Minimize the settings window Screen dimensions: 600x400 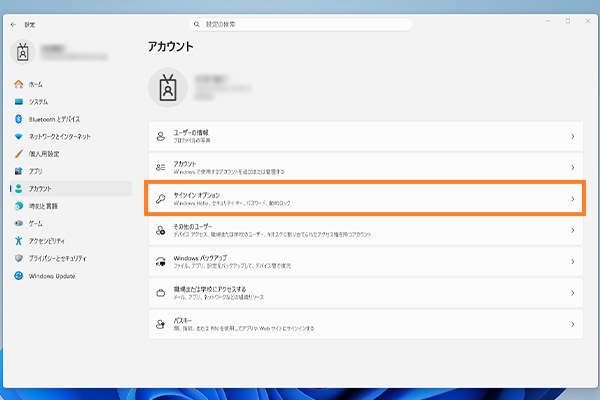pyautogui.click(x=548, y=21)
